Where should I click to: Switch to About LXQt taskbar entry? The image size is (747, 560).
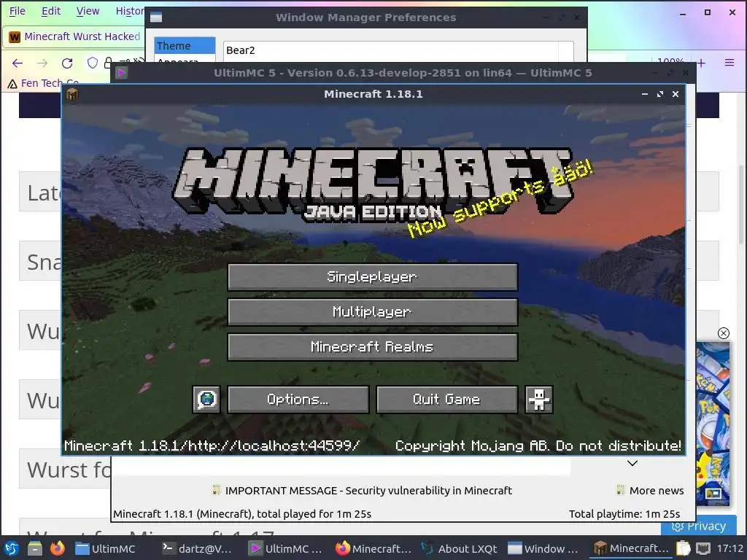pos(460,548)
